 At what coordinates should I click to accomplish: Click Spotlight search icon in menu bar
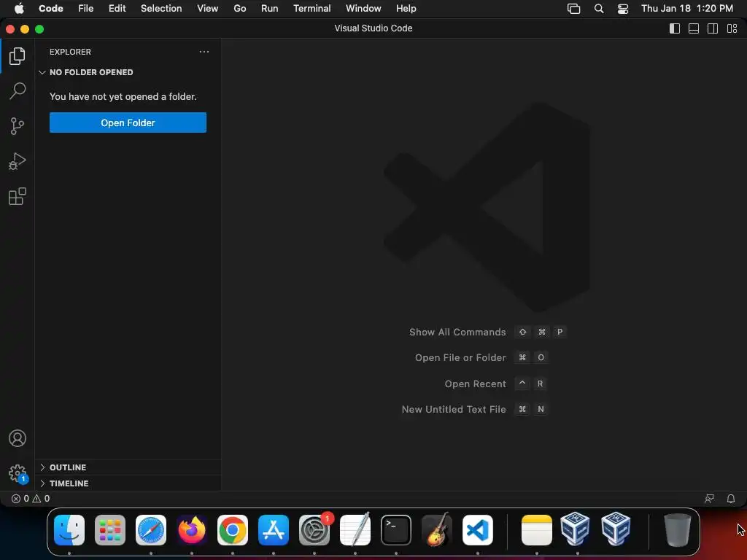(599, 9)
